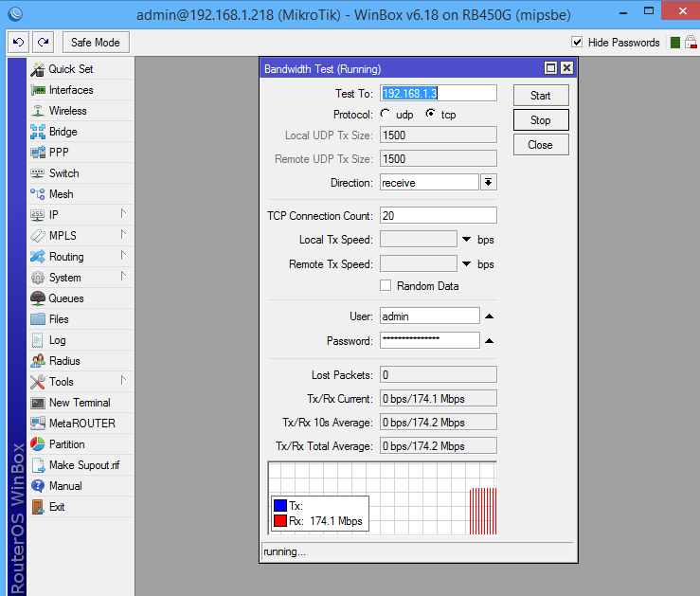This screenshot has width=700, height=596.
Task: Click the Password input field
Action: pyautogui.click(x=430, y=340)
